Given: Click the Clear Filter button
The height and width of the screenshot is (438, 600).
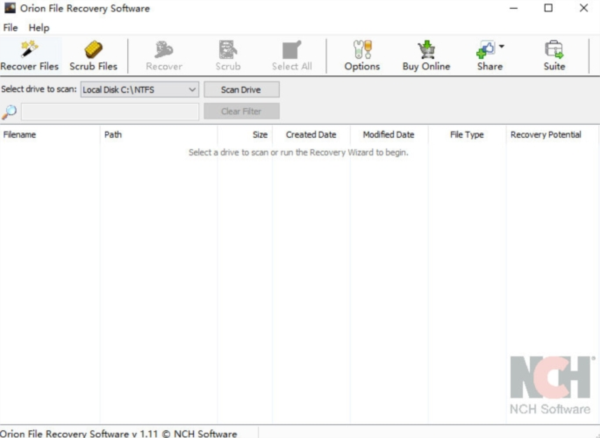Looking at the screenshot, I should pos(241,111).
